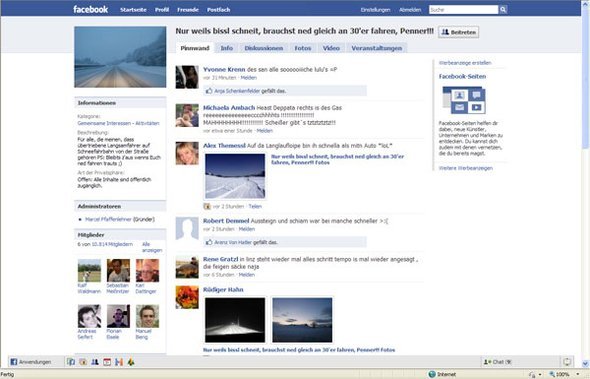Click the notifications icon at bottom right

(x=567, y=362)
